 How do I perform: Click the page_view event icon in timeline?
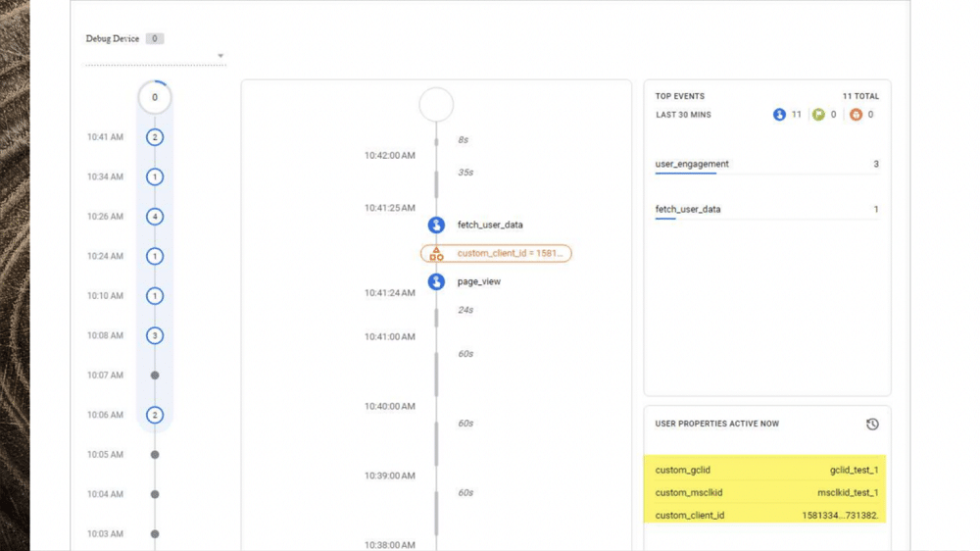point(436,281)
